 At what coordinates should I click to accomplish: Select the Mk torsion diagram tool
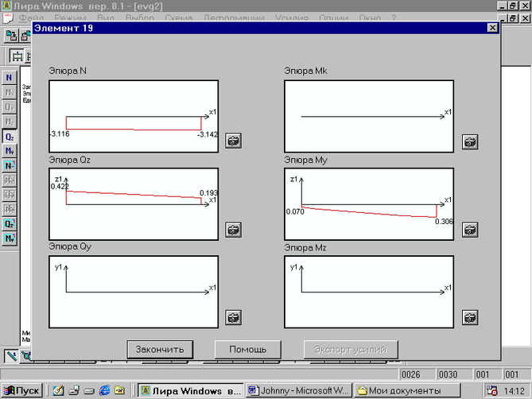pos(10,92)
